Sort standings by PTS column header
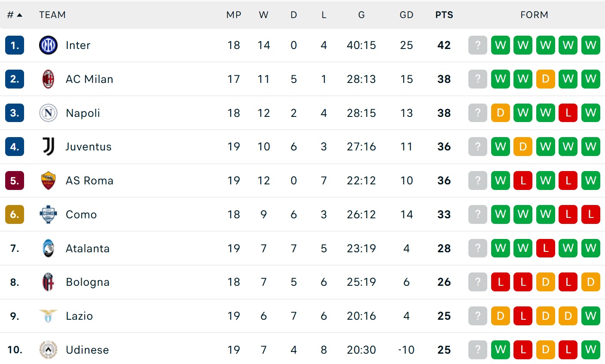This screenshot has height=364, width=605. pyautogui.click(x=444, y=15)
